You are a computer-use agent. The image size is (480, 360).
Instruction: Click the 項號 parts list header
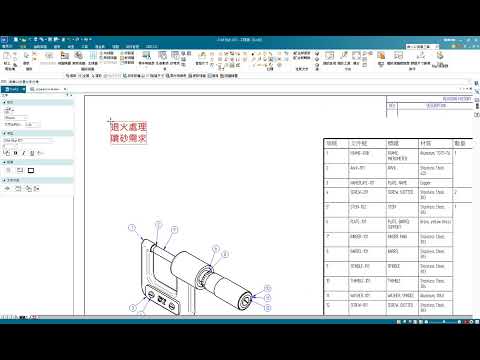click(331, 144)
